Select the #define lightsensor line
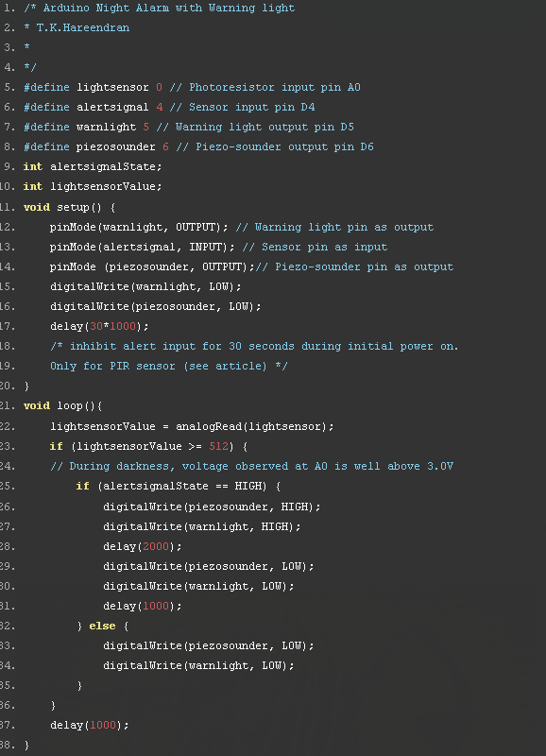Image resolution: width=546 pixels, height=756 pixels. (x=192, y=87)
